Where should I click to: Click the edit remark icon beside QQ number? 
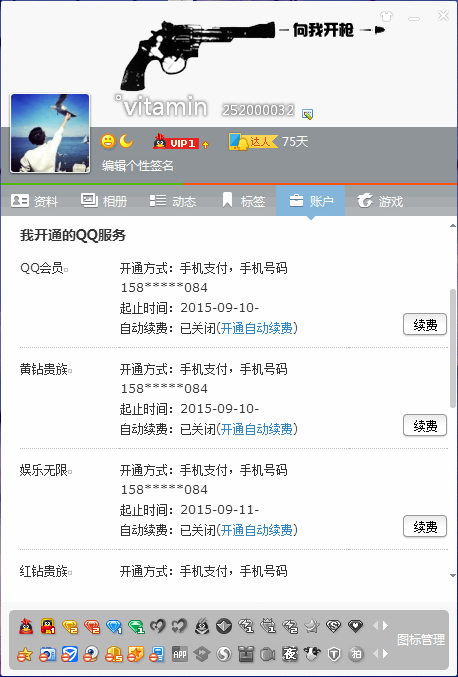click(307, 114)
